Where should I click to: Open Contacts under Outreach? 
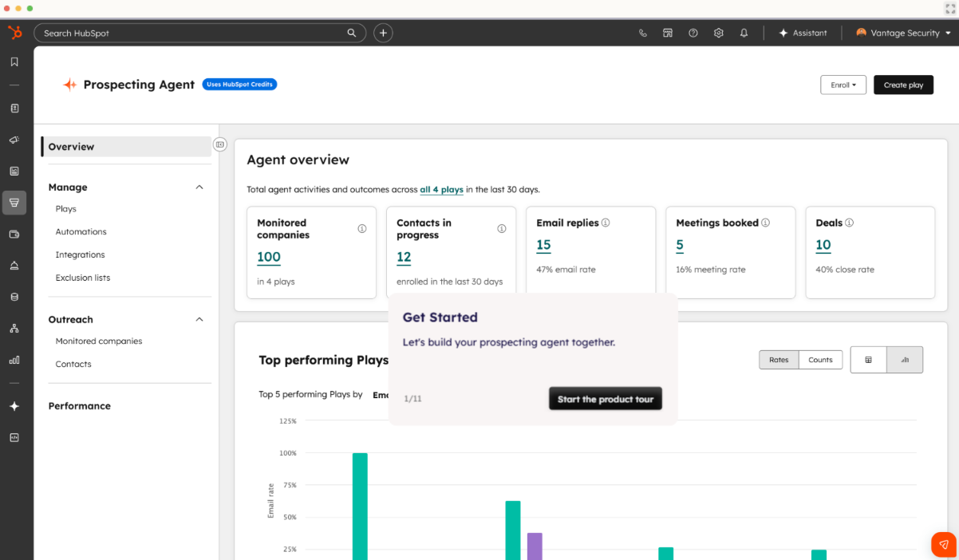73,365
